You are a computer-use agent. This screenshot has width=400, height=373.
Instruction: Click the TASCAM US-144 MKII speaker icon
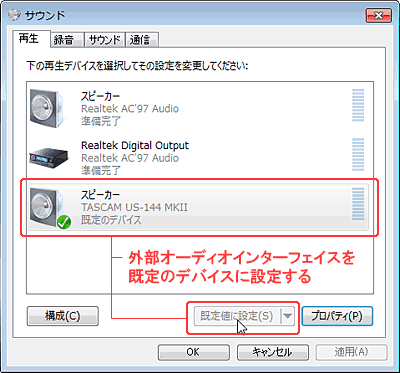pyautogui.click(x=47, y=207)
